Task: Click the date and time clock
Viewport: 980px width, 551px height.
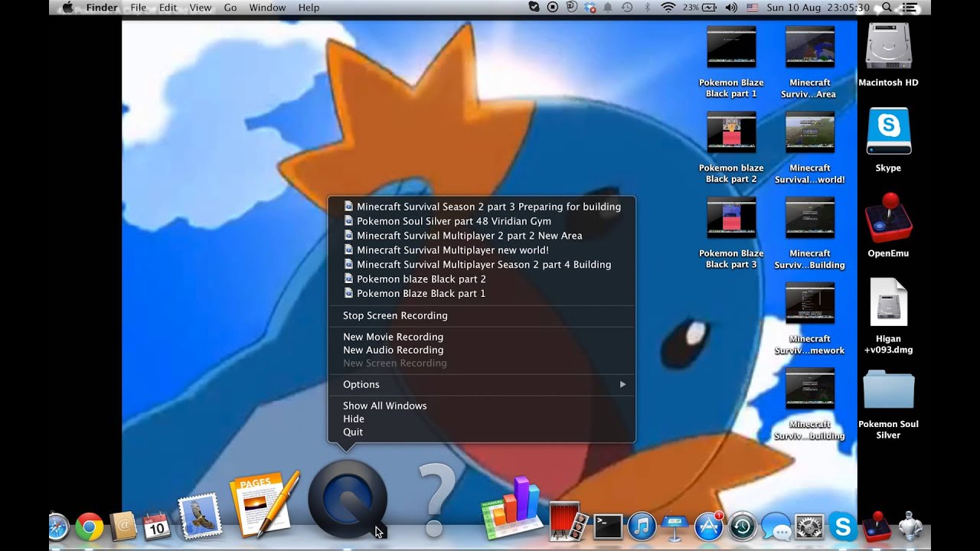Action: click(818, 8)
